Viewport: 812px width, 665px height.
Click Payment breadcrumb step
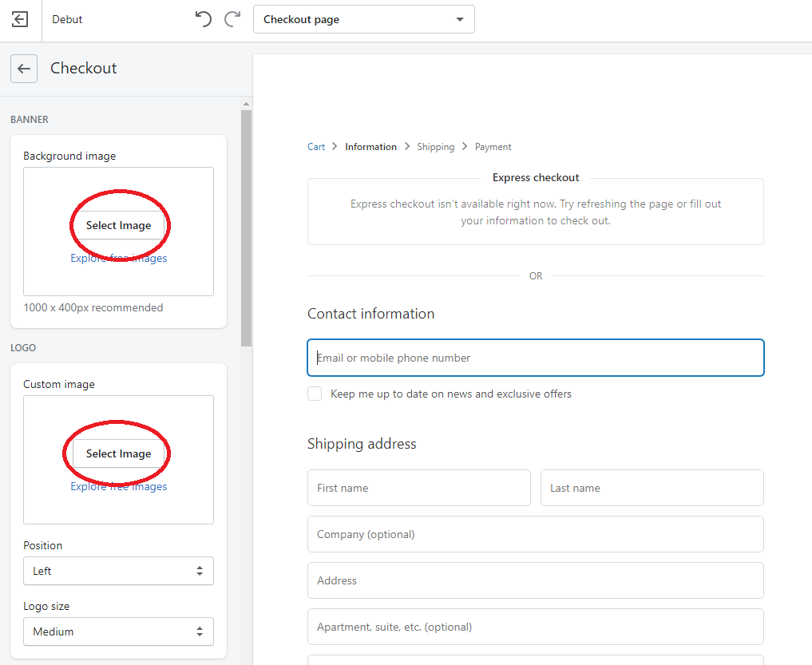[x=493, y=147]
